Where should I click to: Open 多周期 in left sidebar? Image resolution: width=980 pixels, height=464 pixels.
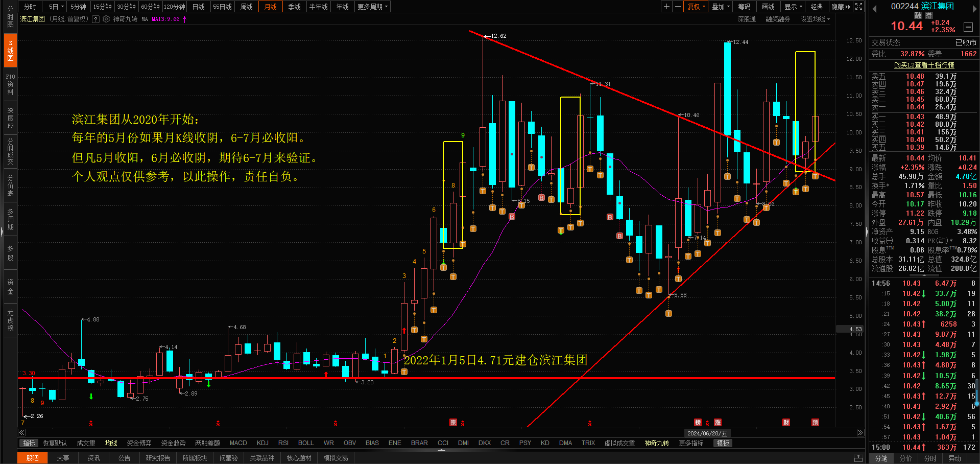coord(10,219)
